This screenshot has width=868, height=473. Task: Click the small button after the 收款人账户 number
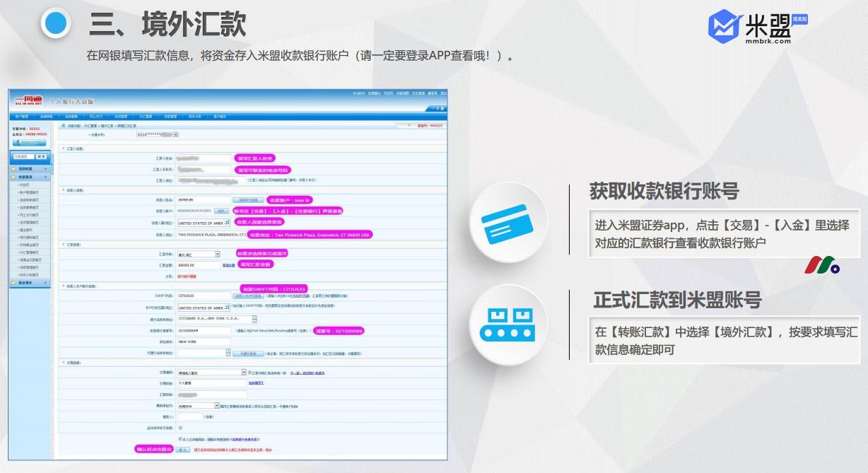(x=221, y=211)
